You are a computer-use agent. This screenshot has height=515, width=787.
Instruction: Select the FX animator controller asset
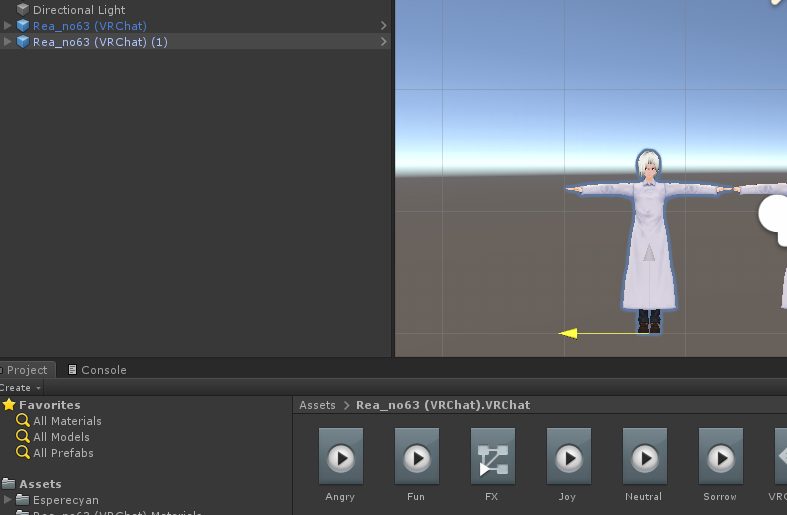(x=493, y=456)
